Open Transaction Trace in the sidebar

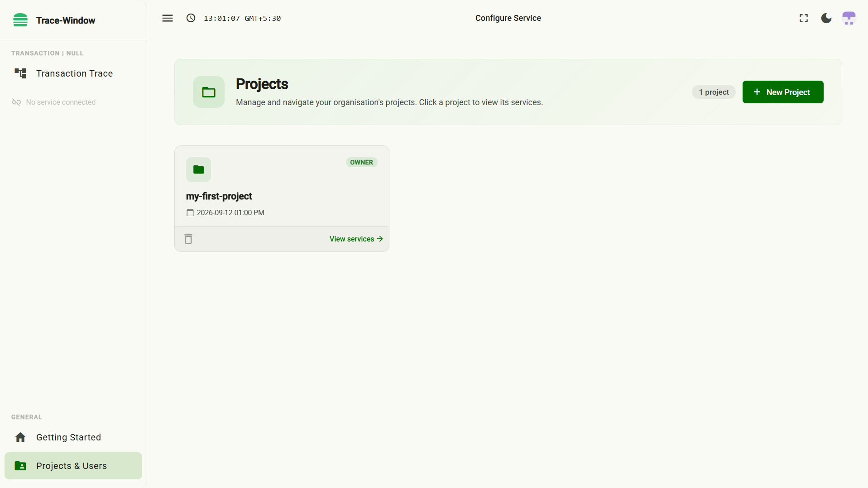[x=73, y=73]
